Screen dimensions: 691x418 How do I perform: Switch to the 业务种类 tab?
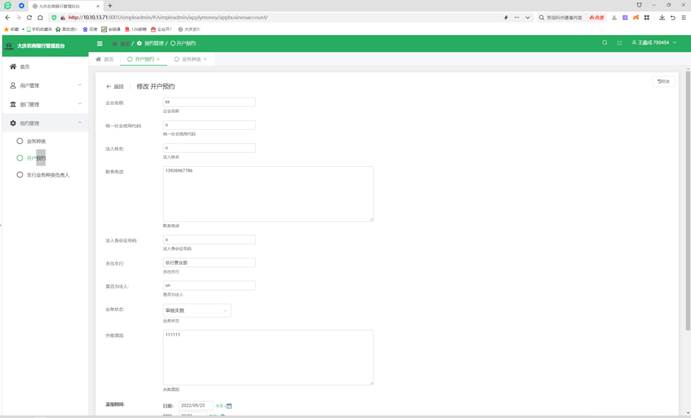[x=190, y=59]
